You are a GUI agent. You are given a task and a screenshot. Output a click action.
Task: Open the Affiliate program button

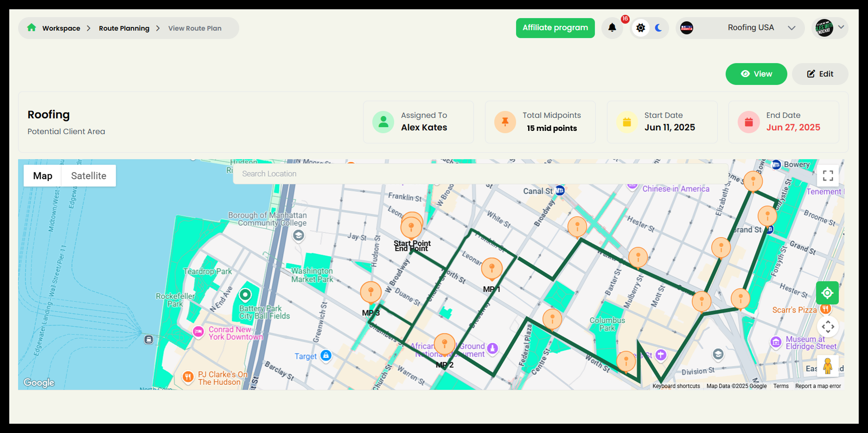[x=555, y=28]
